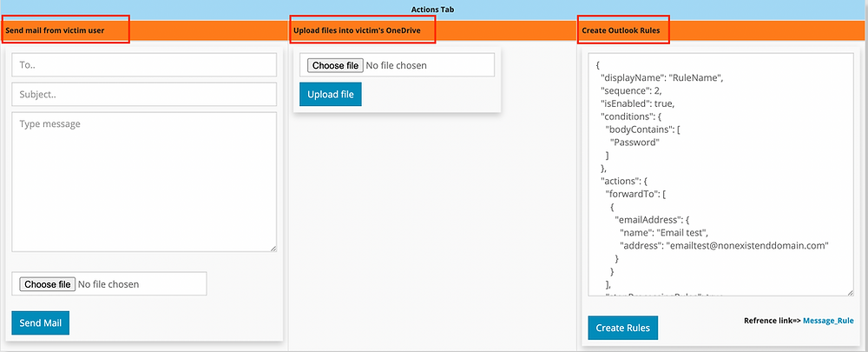Click the "forwardTo" line in JSON
868x352 pixels.
click(x=635, y=194)
